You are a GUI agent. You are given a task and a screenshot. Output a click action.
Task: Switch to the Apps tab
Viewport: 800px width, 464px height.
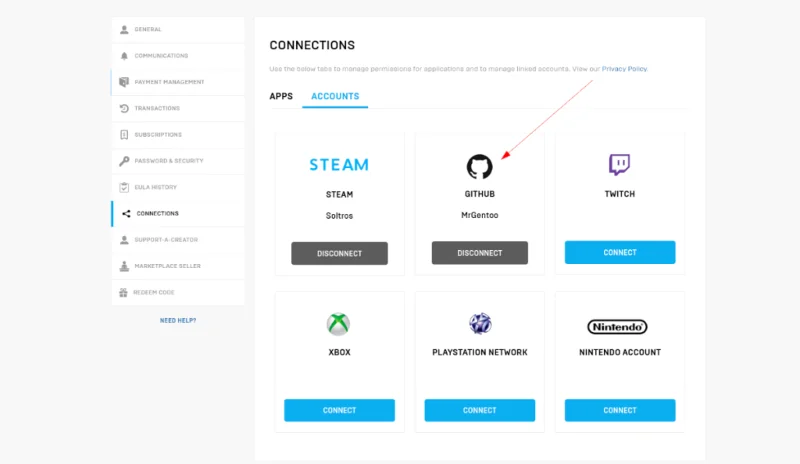click(x=281, y=96)
